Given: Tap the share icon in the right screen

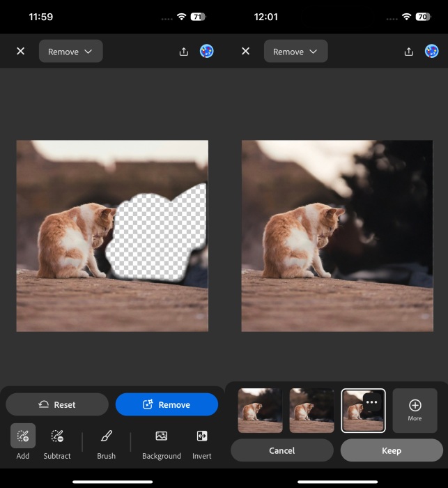Looking at the screenshot, I should tap(409, 52).
